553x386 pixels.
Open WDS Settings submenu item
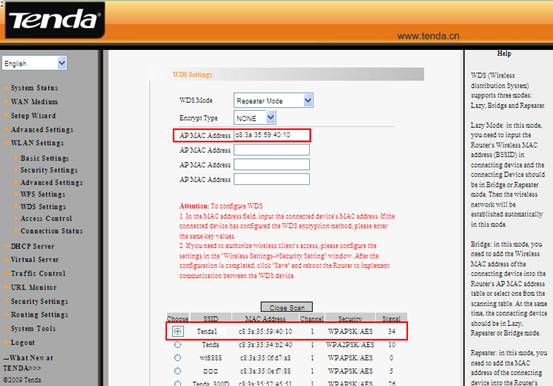[x=43, y=206]
